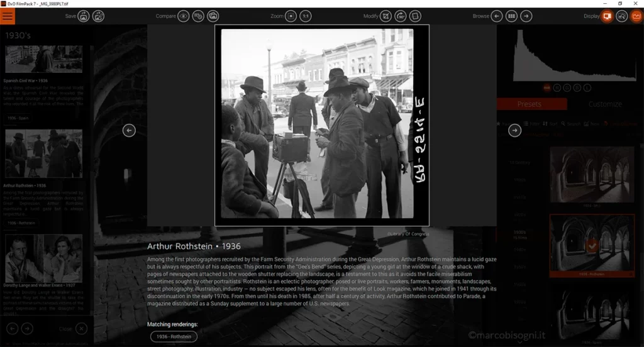The height and width of the screenshot is (347, 644).
Task: Go to previous Time Machine slide arrow
Action: coord(129,131)
